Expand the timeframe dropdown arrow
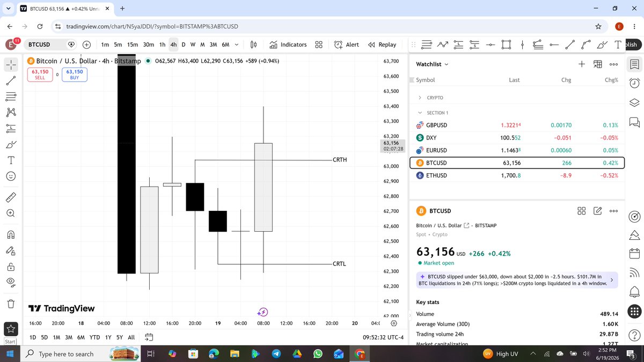The image size is (644, 362). pos(237,45)
